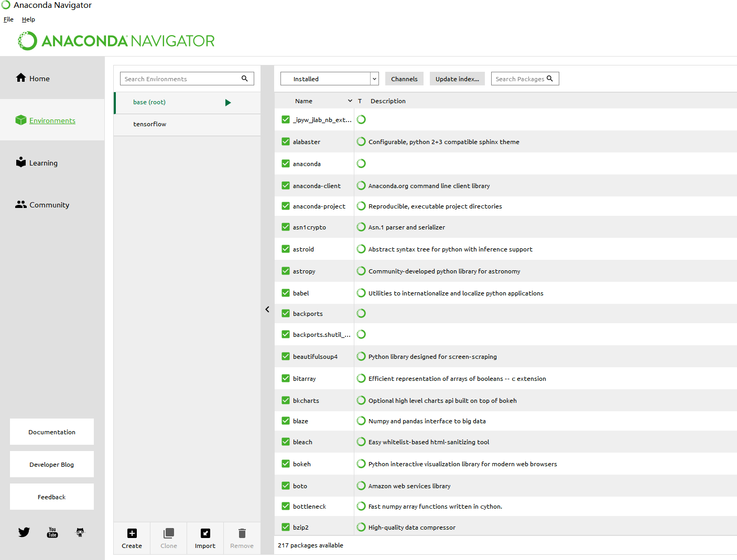Click the Description column header
Viewport: 737px width, 560px height.
pos(388,101)
